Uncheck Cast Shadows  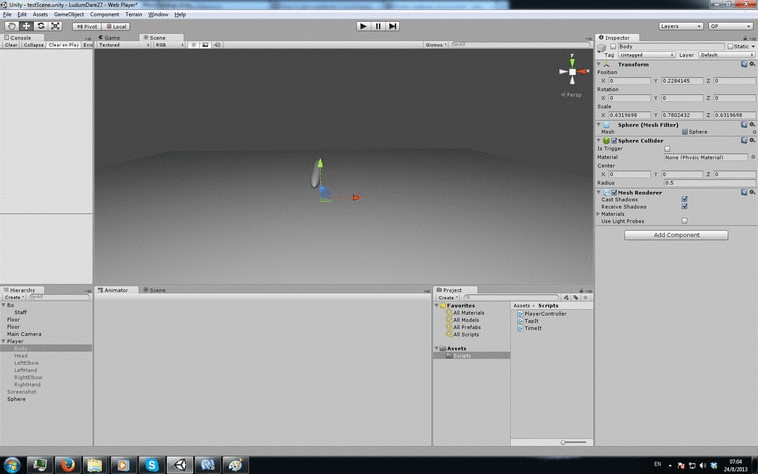point(685,199)
